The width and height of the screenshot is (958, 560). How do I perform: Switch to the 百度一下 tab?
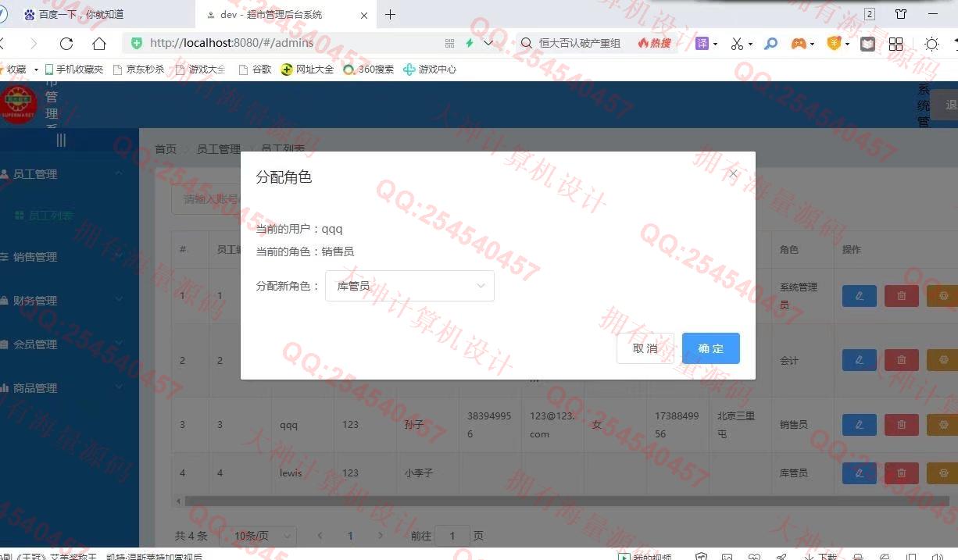[x=98, y=14]
